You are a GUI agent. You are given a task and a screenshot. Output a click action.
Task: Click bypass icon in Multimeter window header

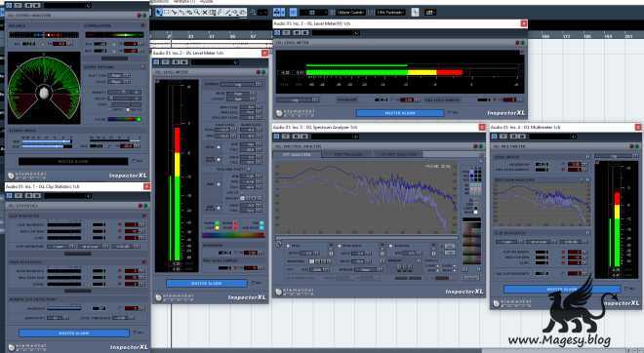tap(504, 137)
